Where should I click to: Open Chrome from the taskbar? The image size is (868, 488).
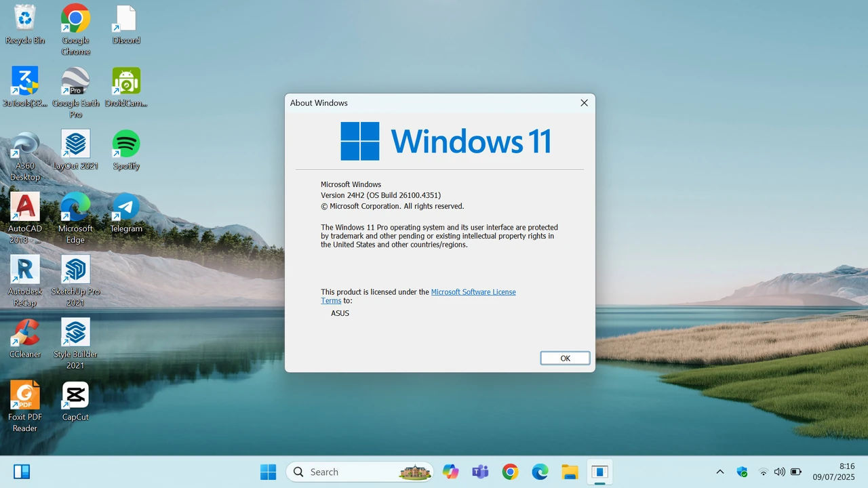coord(510,472)
